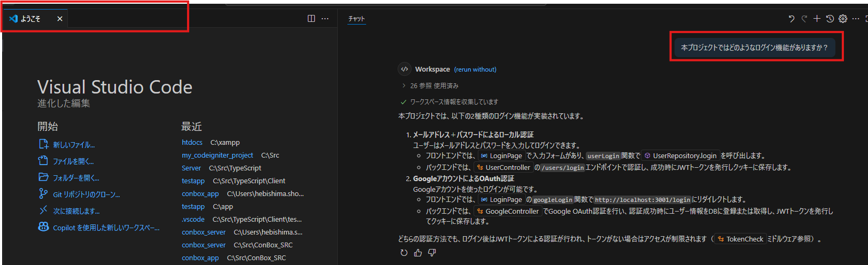868x265 pixels.
Task: Show chat history
Action: click(830, 19)
